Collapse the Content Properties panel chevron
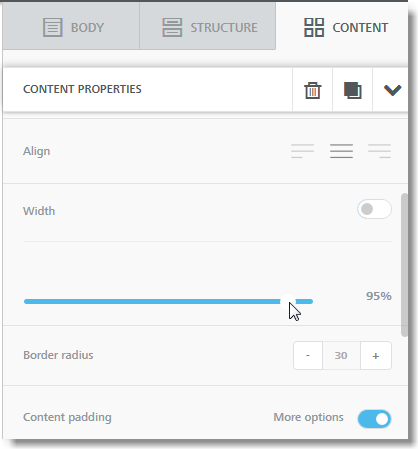This screenshot has width=418, height=449. [392, 90]
